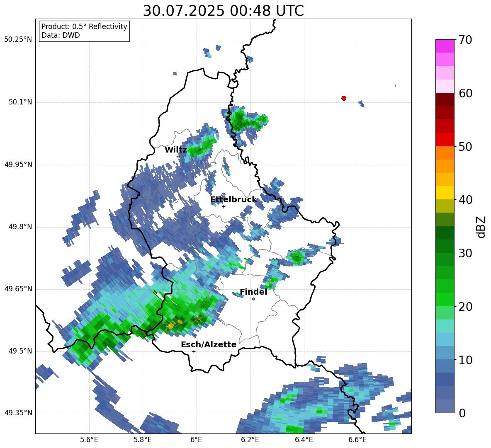Click the 6.6°E longitude label
491x448 pixels.
click(357, 440)
